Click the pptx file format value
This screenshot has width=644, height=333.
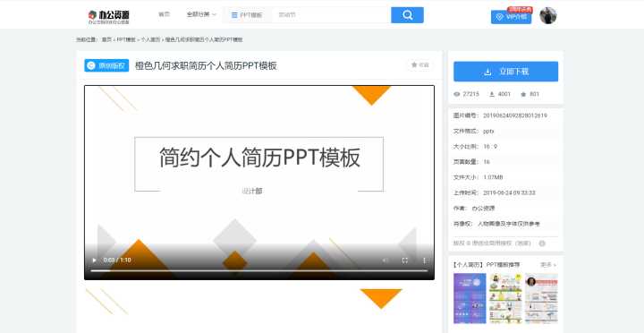(488, 132)
